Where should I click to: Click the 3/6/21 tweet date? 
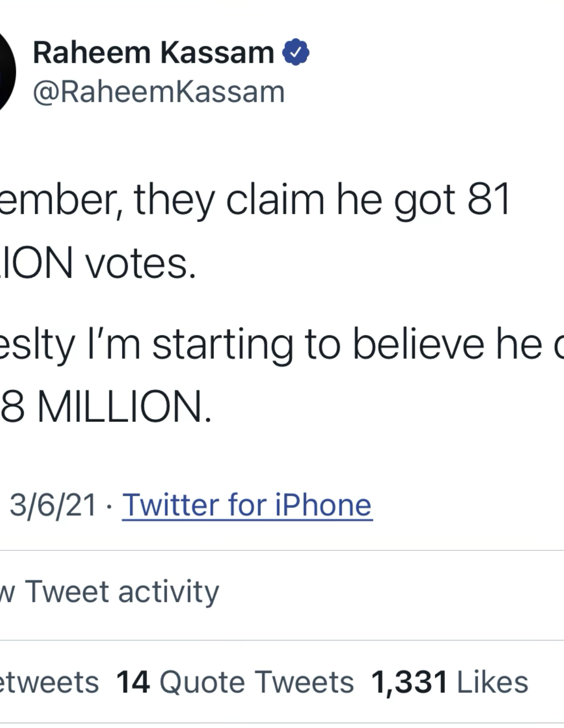coord(53,505)
